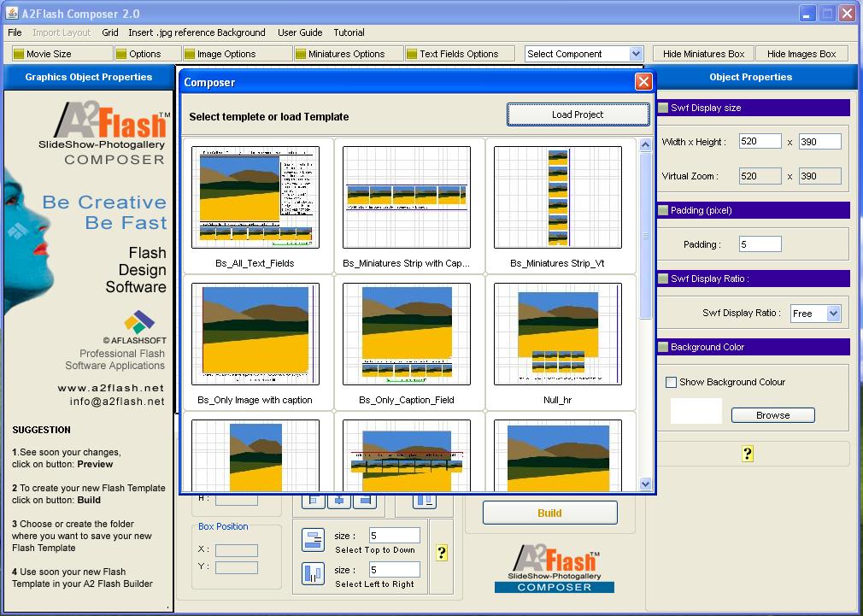Open the Options toolbar panel
The image size is (863, 616).
coord(148,53)
